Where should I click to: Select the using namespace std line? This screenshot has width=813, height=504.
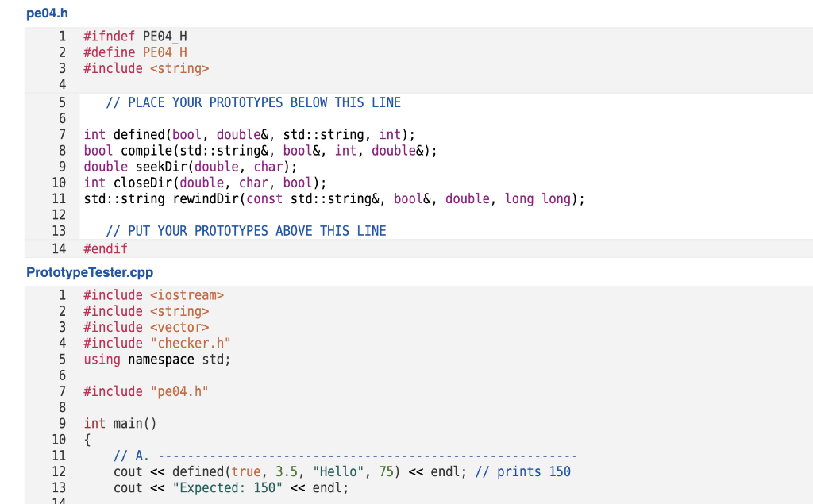(x=156, y=359)
